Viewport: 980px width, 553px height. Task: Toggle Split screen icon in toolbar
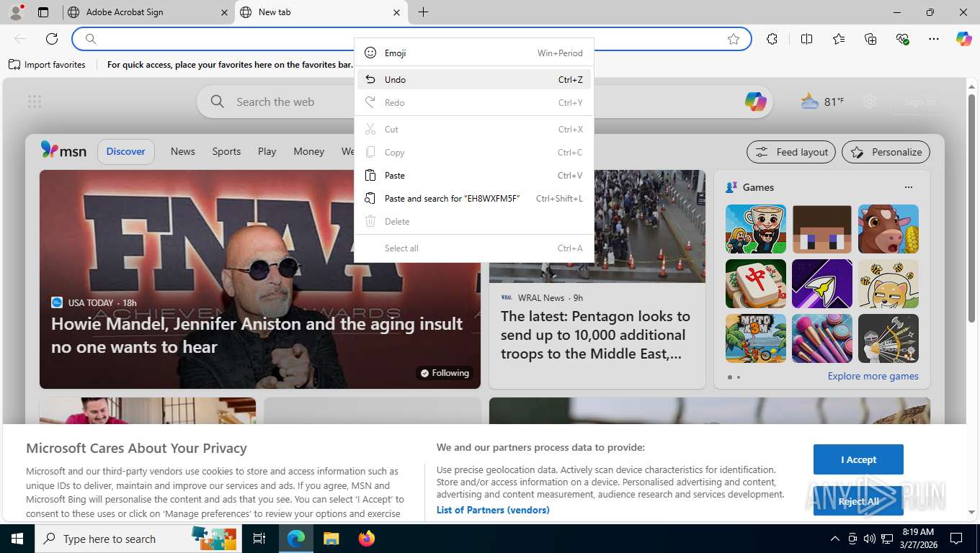point(806,39)
